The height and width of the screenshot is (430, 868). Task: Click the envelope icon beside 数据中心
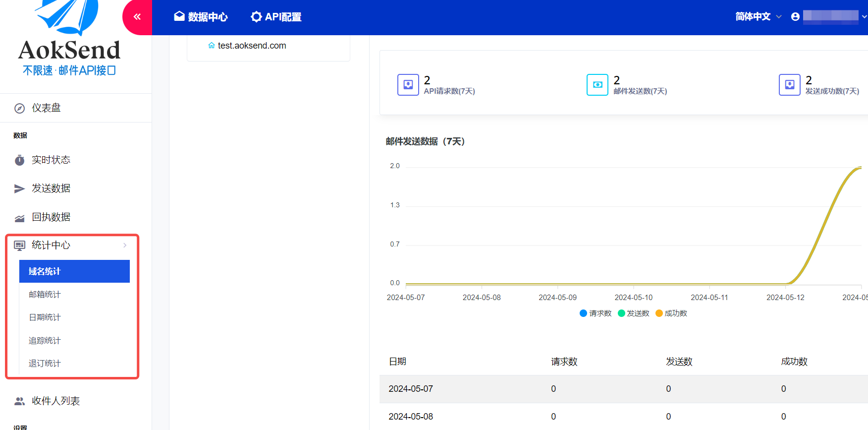(179, 16)
